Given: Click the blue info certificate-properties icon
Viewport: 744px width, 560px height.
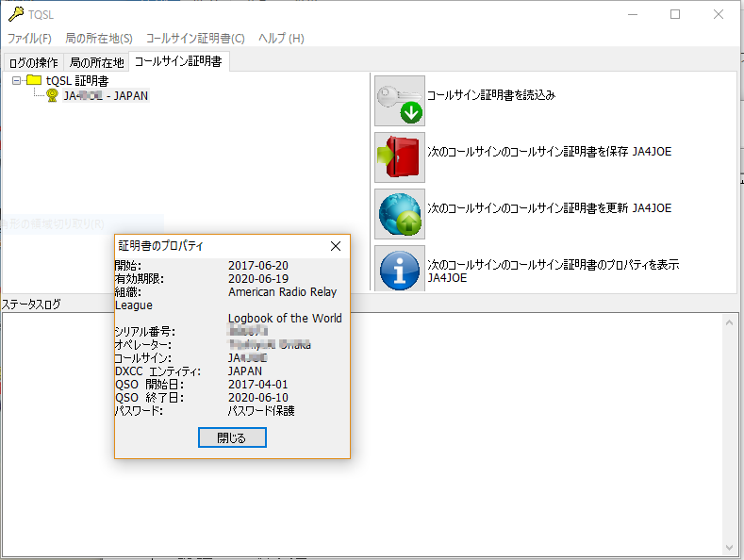Looking at the screenshot, I should pos(400,269).
